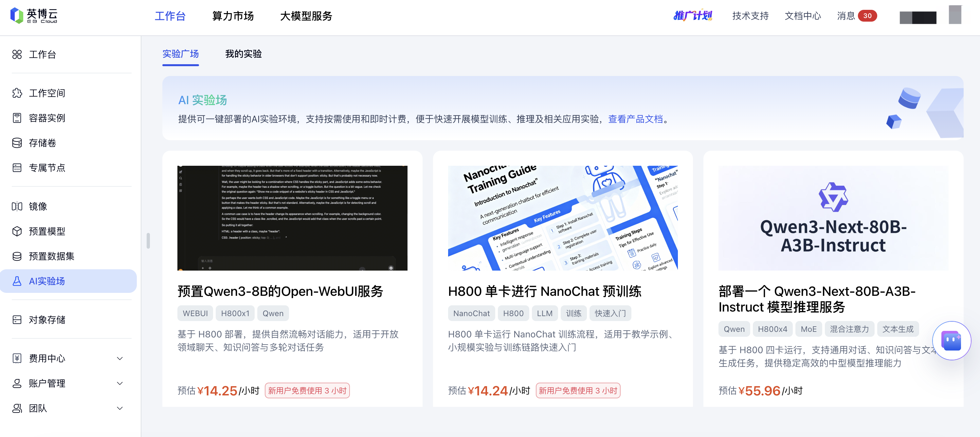The width and height of the screenshot is (980, 437).
Task: Click the 容器实例 icon in sidebar
Action: (17, 118)
